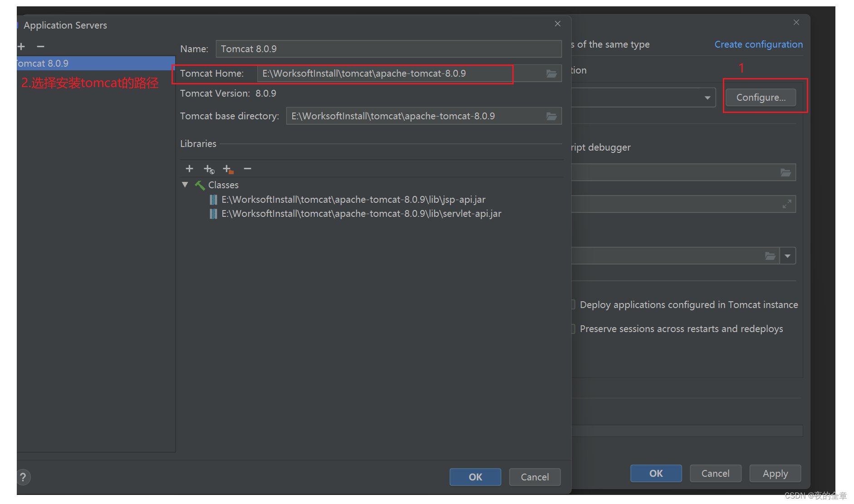Open folder browser in background debugger field
Viewport: 854px width, 504px height.
click(785, 172)
